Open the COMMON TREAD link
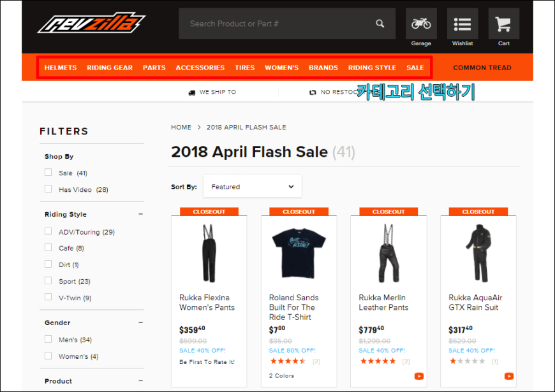This screenshot has width=555, height=392. pos(482,68)
